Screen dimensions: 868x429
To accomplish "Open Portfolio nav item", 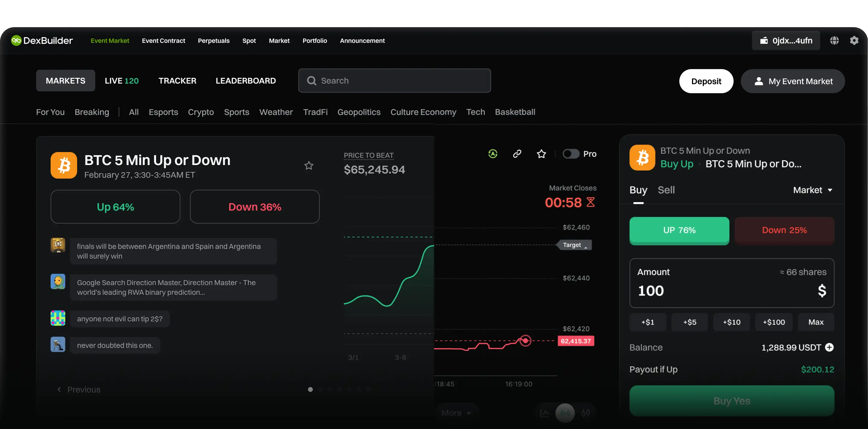I will click(x=315, y=40).
